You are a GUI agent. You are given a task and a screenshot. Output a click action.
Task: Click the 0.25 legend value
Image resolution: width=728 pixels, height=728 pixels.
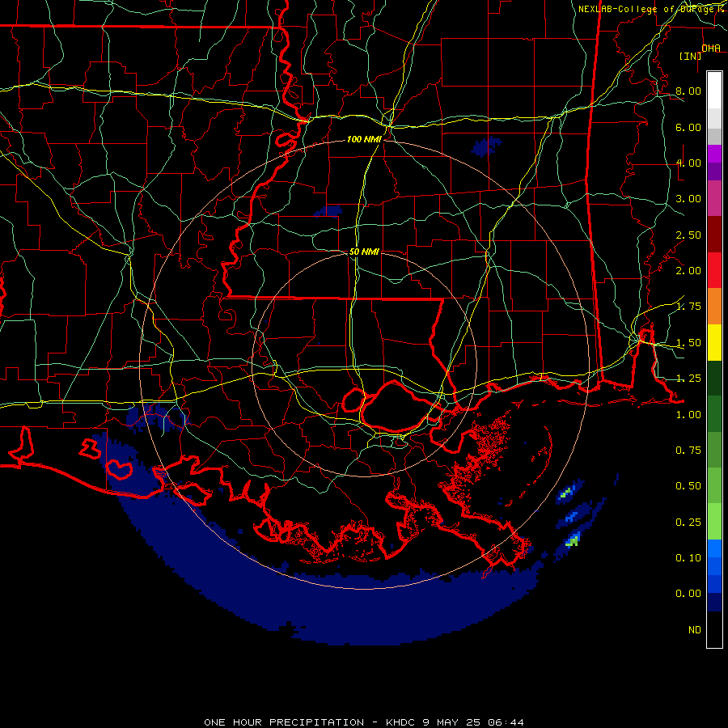688,523
